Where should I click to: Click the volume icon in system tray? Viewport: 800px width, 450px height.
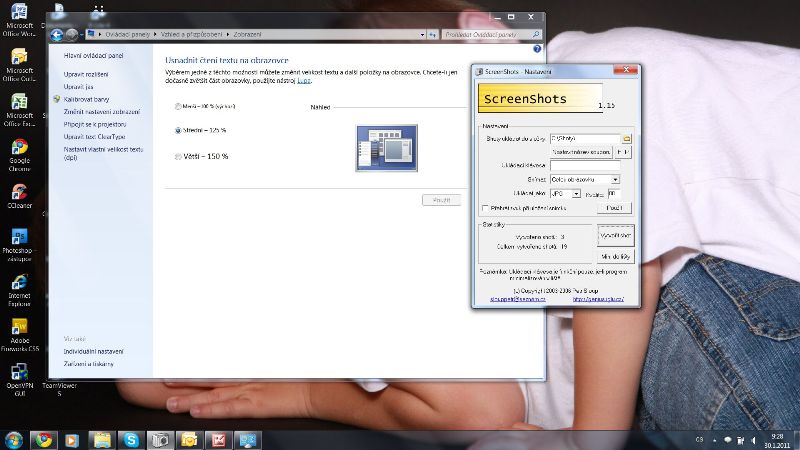[x=753, y=440]
